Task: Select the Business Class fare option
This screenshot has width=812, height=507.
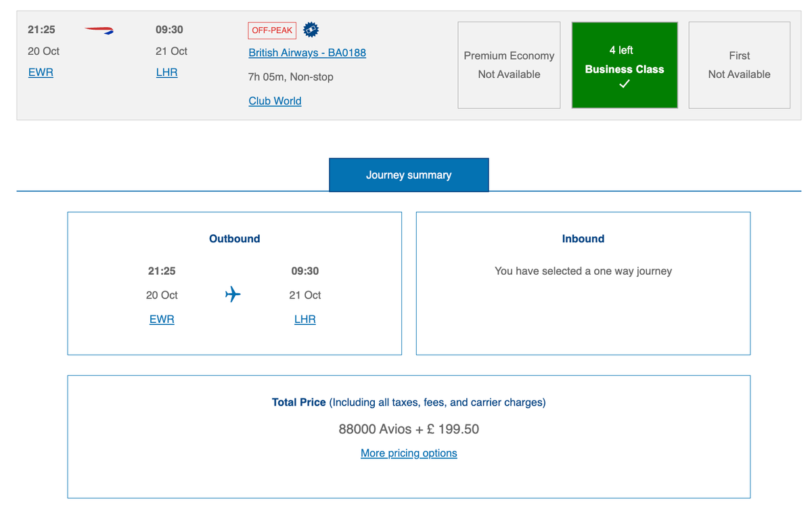Action: [x=624, y=64]
